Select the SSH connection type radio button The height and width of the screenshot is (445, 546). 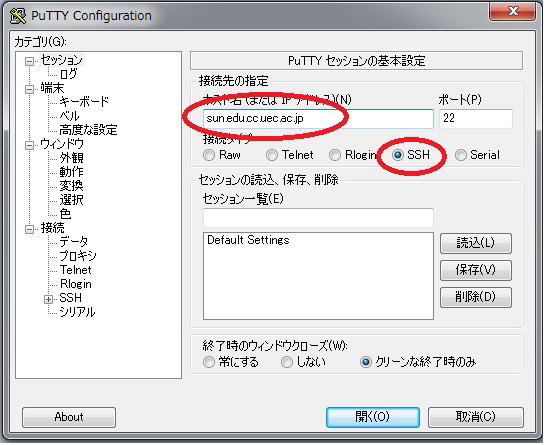(x=398, y=155)
